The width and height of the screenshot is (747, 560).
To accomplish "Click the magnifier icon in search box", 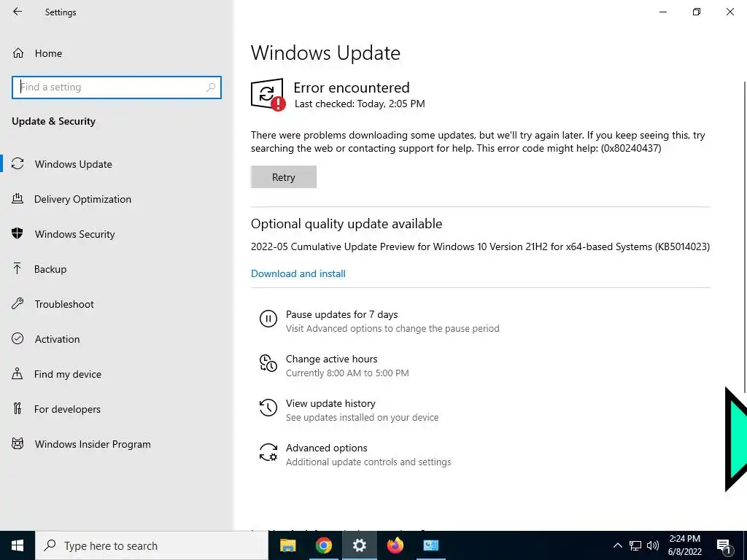I will (211, 87).
